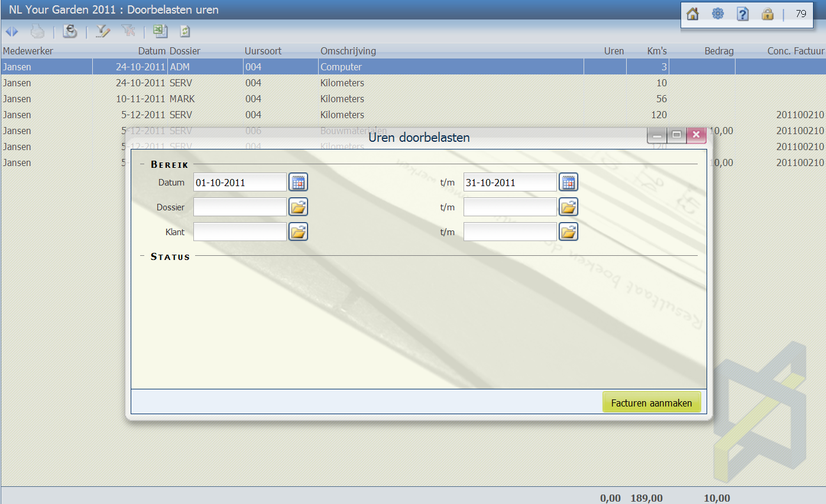Click into the end date field 31-10-2011
Image resolution: width=826 pixels, height=504 pixels.
point(510,183)
